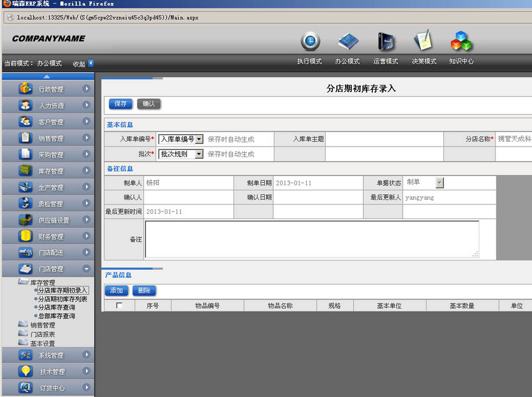Image resolution: width=532 pixels, height=397 pixels.
Task: Click the 门店管理 register icon
Action: tap(25, 269)
